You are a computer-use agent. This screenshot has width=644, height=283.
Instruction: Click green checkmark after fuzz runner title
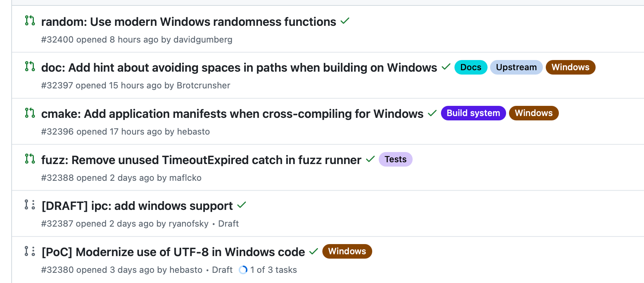[x=370, y=159]
